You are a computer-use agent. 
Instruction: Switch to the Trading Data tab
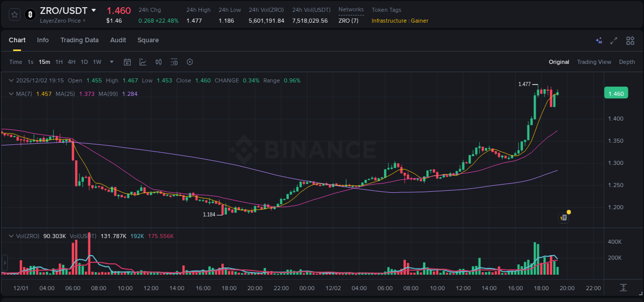click(x=79, y=40)
